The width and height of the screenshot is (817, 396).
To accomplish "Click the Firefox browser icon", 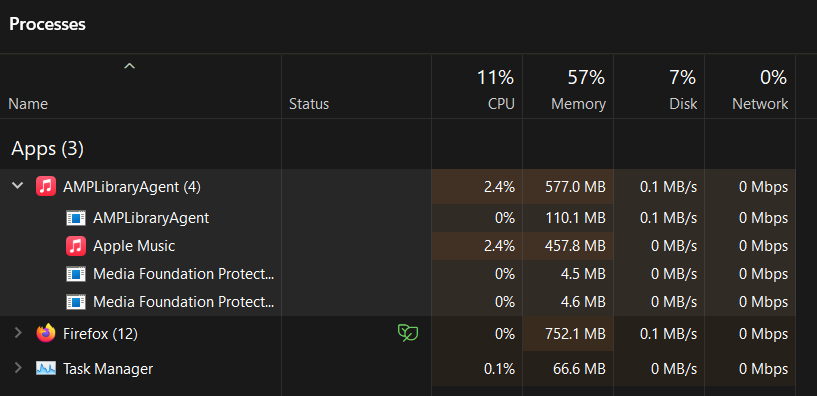I will [x=46, y=333].
